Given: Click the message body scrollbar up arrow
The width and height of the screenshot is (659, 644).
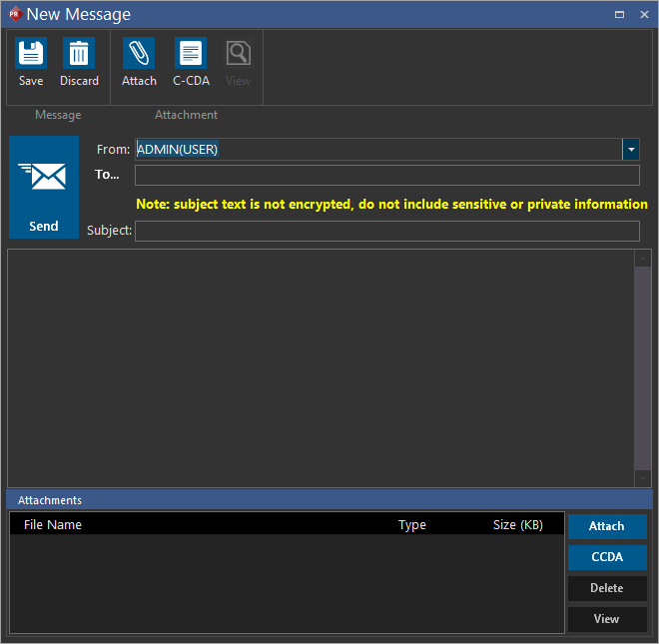Looking at the screenshot, I should tap(644, 260).
